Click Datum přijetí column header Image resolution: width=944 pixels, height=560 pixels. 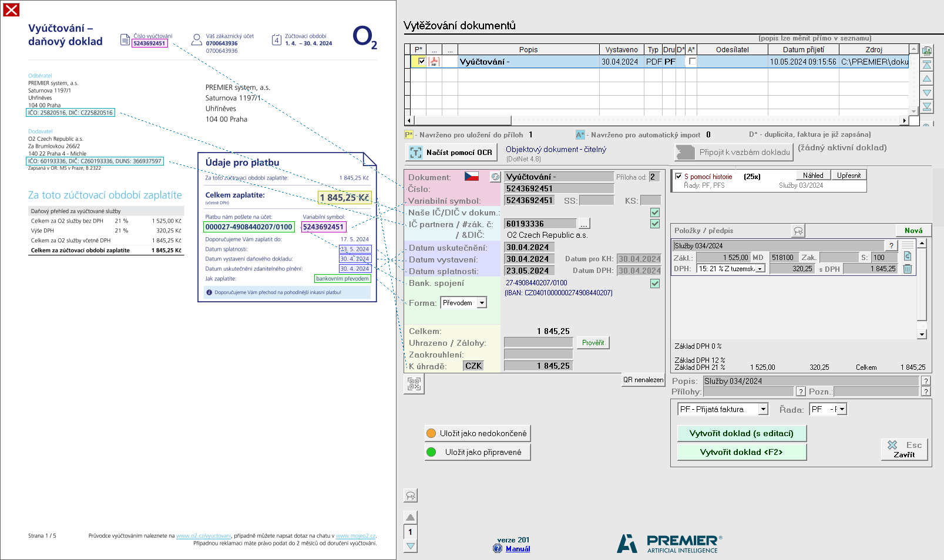[803, 50]
